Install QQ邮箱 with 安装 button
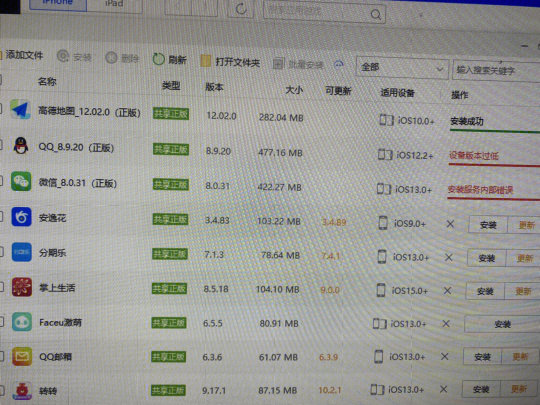 click(x=482, y=357)
